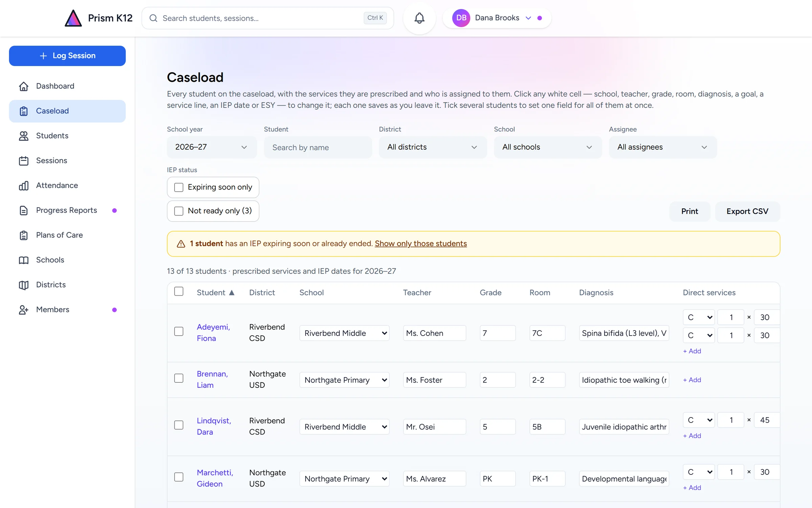Screen dimensions: 812x508
Task: Tick the Not ready only checkbox
Action: tap(179, 211)
